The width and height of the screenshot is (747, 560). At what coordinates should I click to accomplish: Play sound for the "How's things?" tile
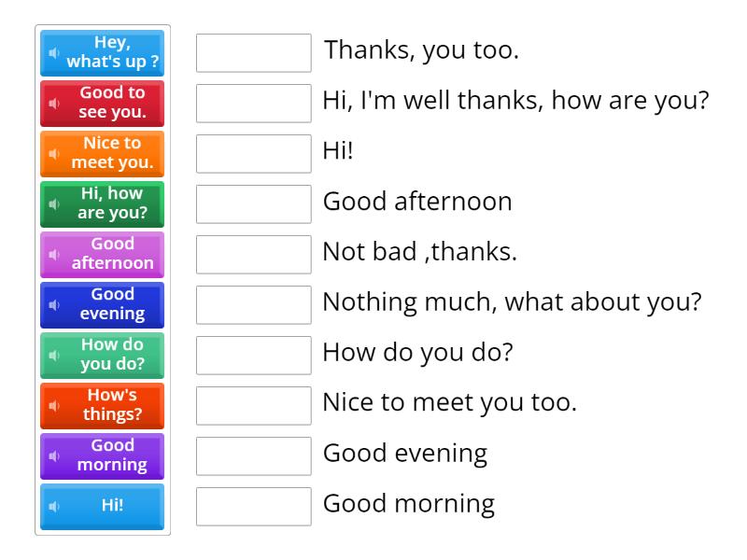pos(53,406)
